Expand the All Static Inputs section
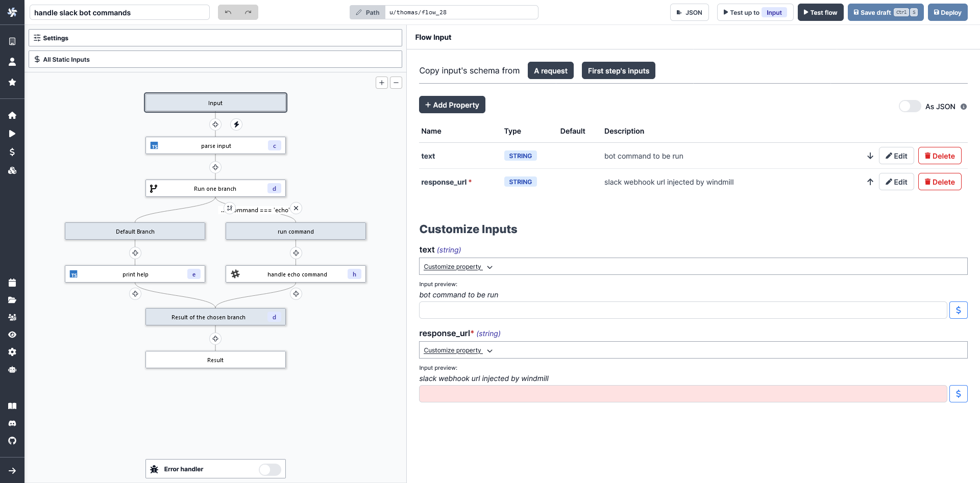The image size is (980, 483). [x=215, y=59]
